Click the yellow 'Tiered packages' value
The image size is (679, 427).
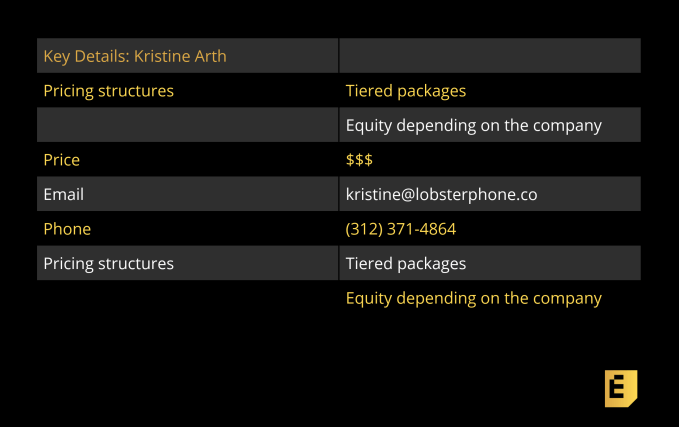[405, 91]
